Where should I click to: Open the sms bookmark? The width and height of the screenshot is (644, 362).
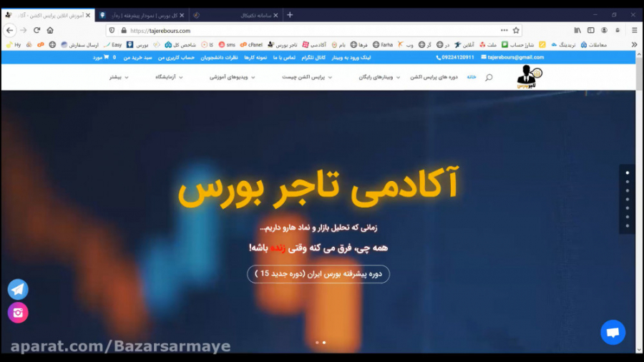tap(227, 45)
